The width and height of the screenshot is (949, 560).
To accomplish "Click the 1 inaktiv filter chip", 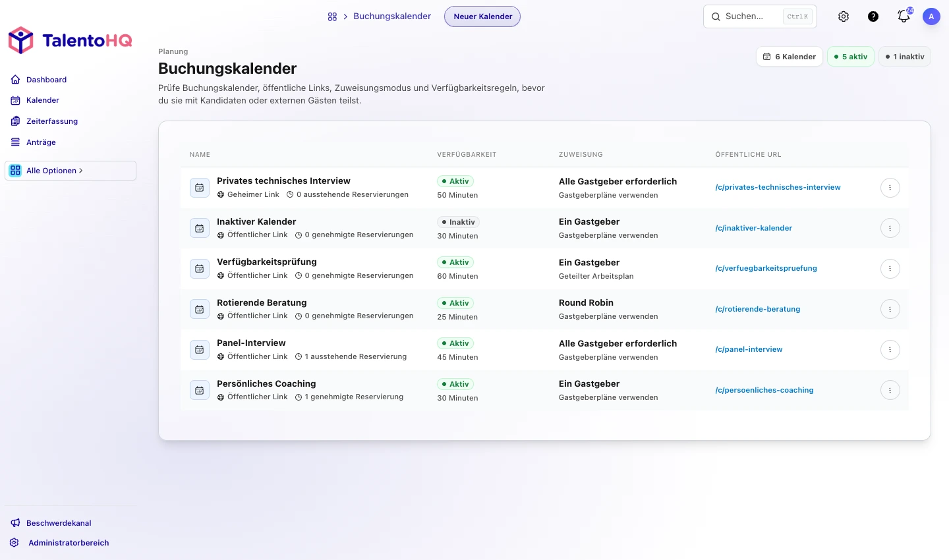I will [905, 57].
